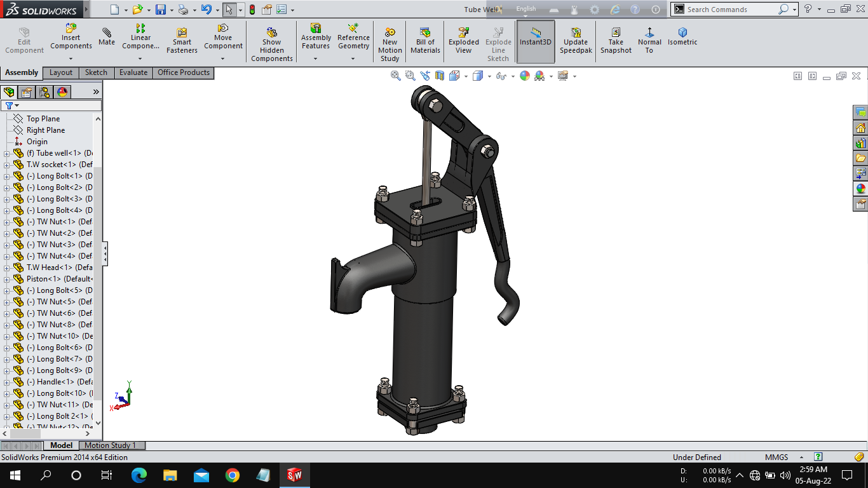
Task: Click Update Speedpak tool
Action: [x=576, y=41]
